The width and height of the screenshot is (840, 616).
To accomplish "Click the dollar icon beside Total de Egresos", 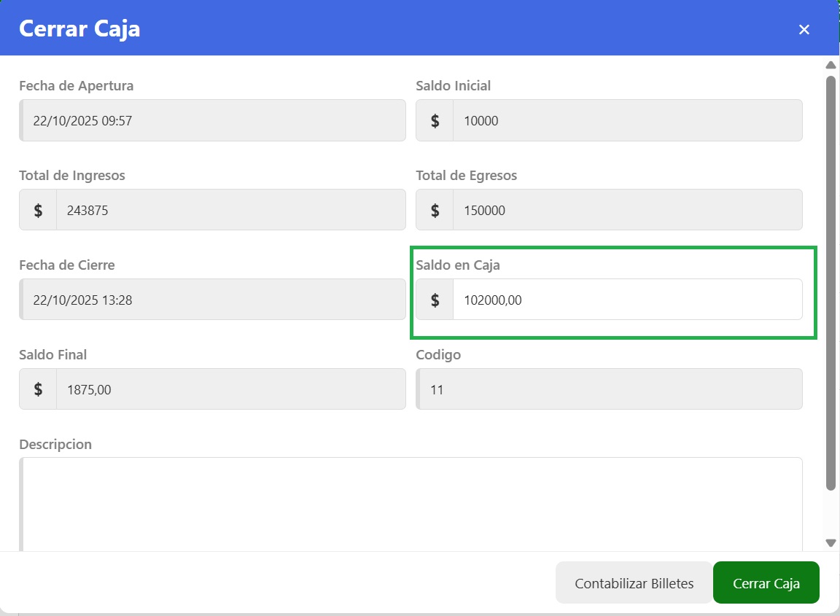I will point(435,211).
